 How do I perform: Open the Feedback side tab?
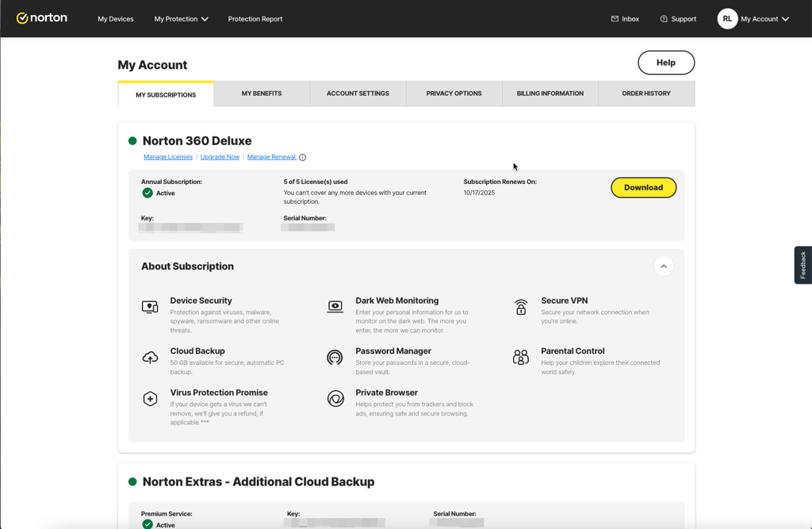point(802,265)
